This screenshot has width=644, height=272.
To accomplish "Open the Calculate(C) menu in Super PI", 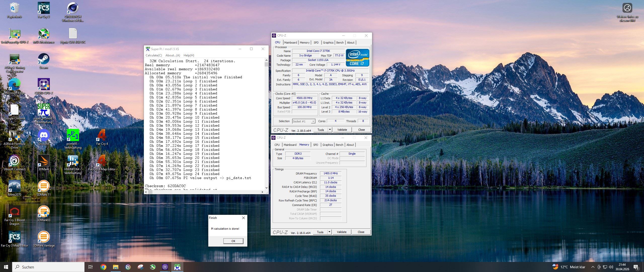I will (x=154, y=55).
